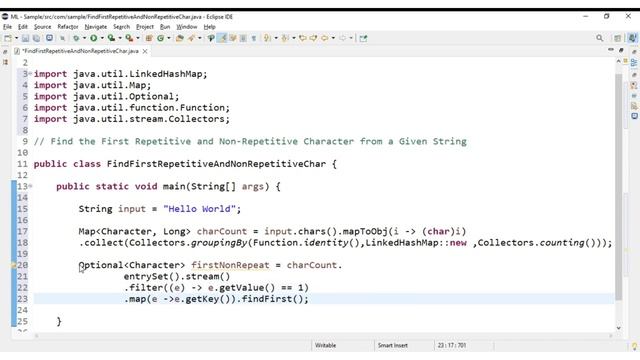Open the Project menu

coord(145,27)
